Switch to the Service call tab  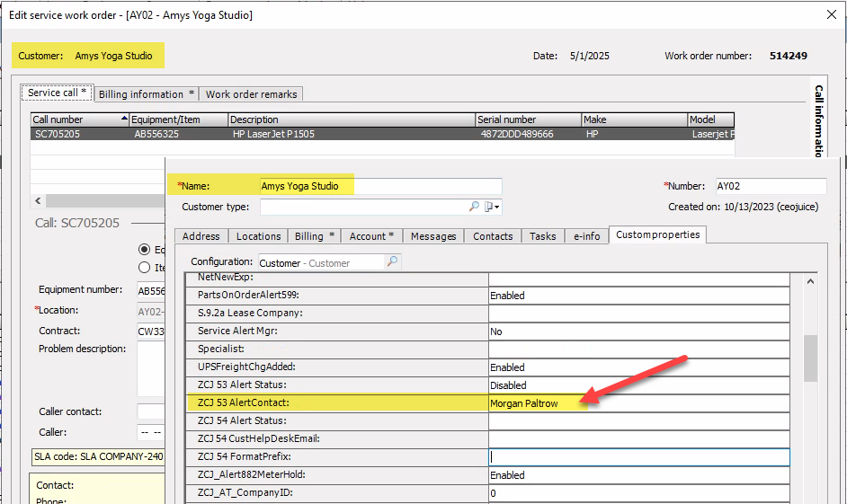point(58,93)
